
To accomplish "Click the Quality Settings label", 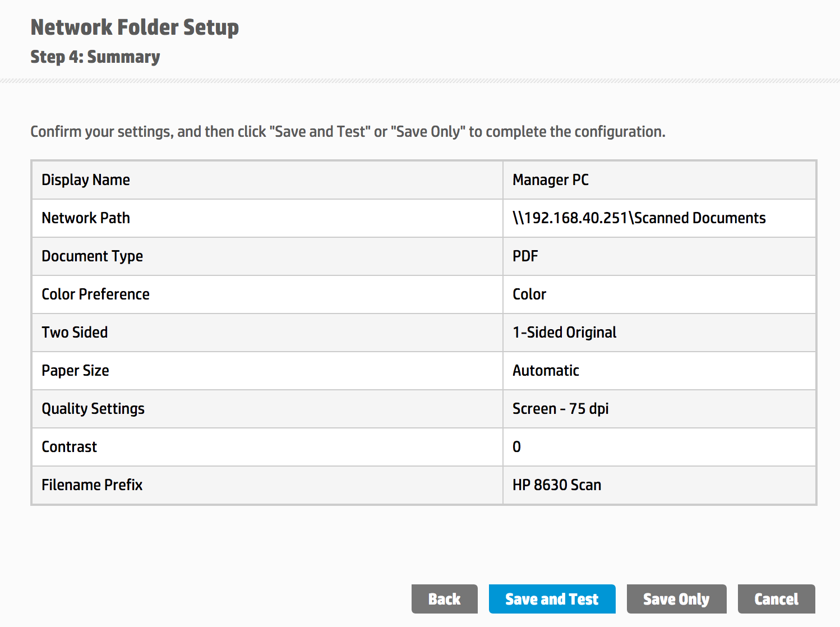I will [93, 409].
